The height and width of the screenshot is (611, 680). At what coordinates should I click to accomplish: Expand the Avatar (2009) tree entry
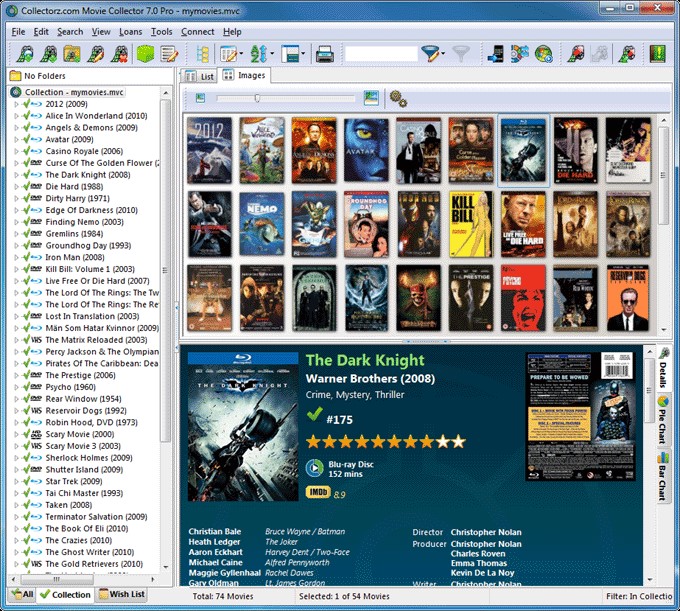click(x=16, y=140)
